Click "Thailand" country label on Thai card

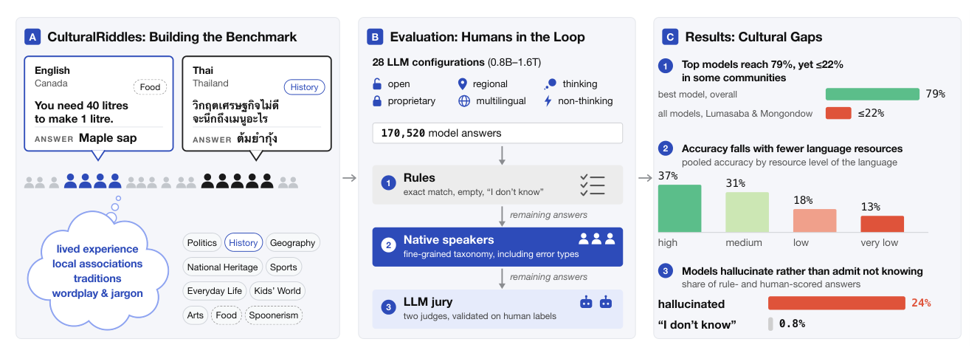210,83
